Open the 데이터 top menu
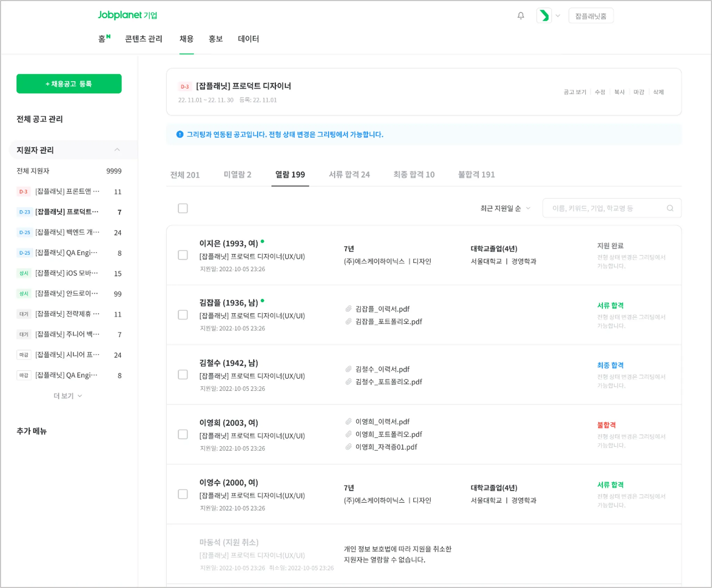 [248, 39]
